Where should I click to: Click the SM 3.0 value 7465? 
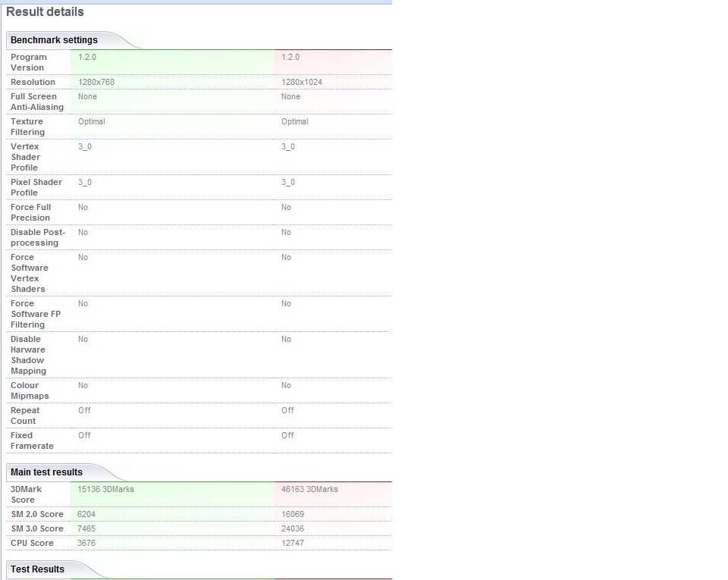coord(86,528)
